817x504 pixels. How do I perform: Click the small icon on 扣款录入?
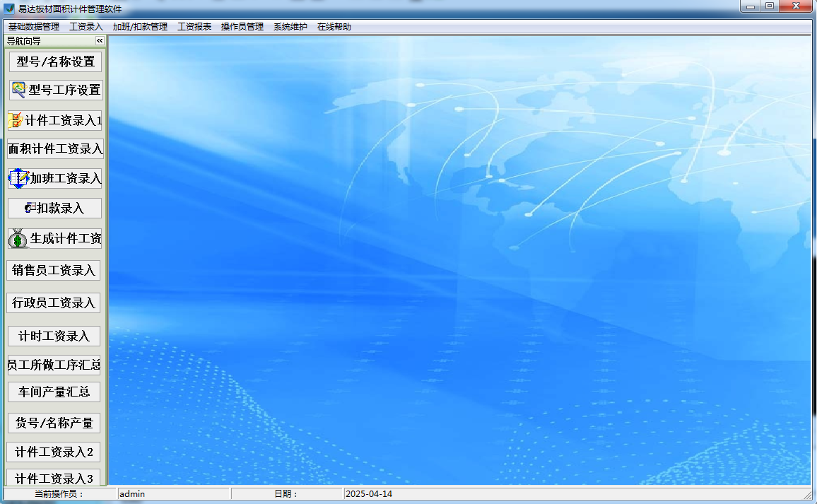click(30, 208)
